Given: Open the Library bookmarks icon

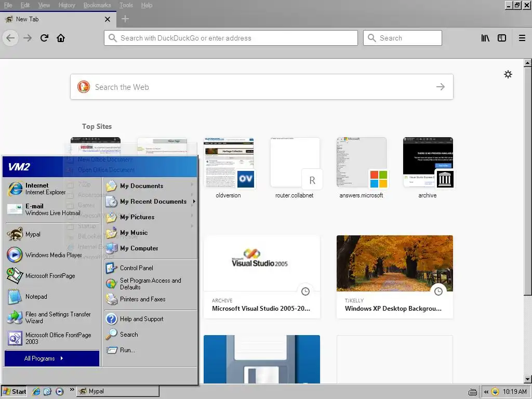Looking at the screenshot, I should click(485, 38).
